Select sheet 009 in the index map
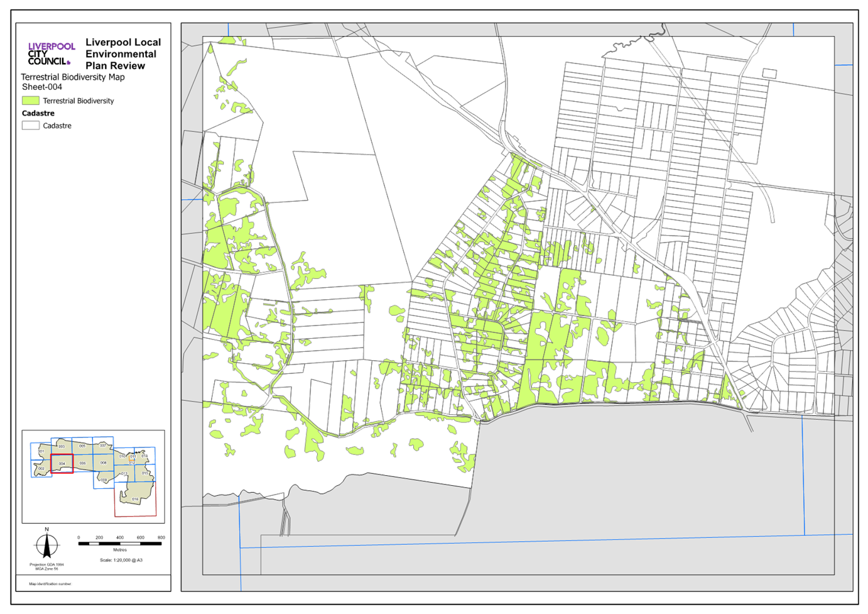This screenshot has width=868, height=614. (x=104, y=480)
